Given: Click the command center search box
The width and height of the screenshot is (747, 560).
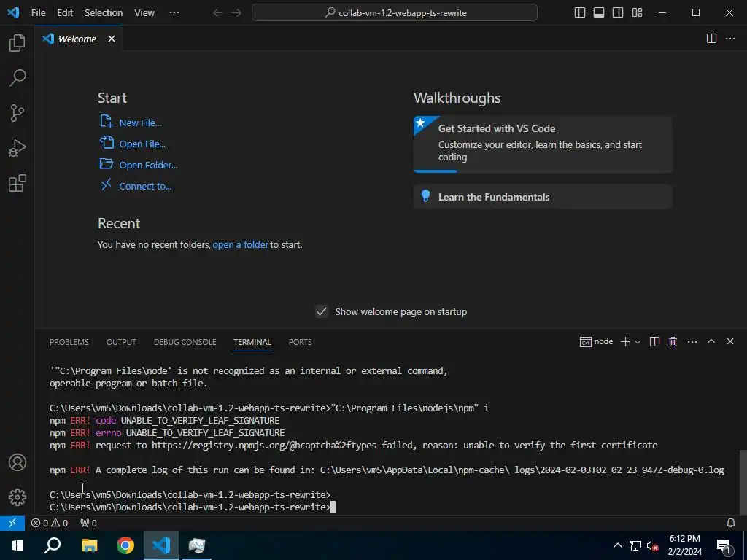Looking at the screenshot, I should (x=395, y=13).
